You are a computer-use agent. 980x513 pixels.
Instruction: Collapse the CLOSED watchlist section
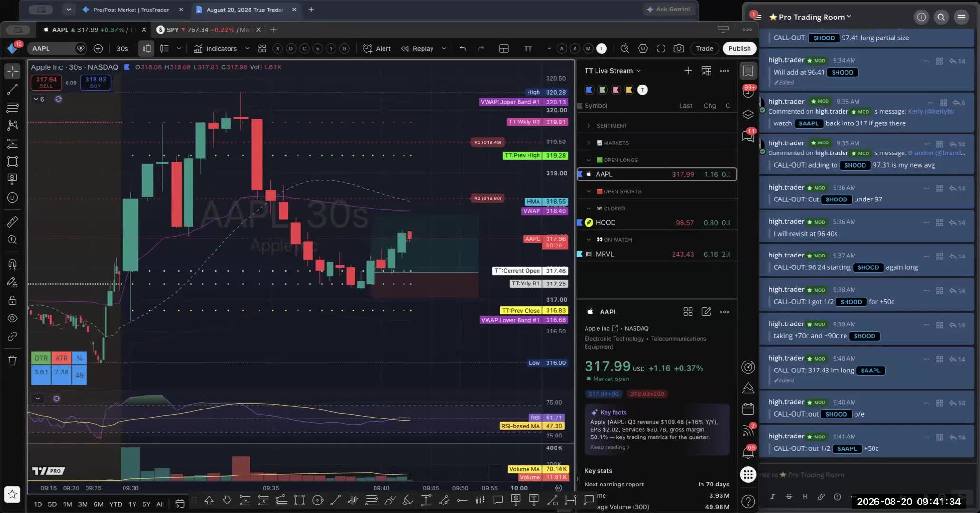(x=589, y=209)
